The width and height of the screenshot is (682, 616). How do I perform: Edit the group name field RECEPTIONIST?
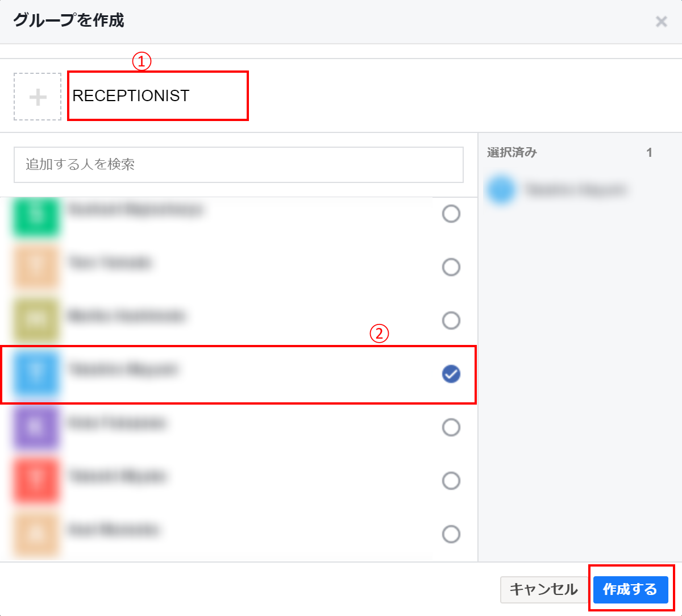tap(158, 95)
